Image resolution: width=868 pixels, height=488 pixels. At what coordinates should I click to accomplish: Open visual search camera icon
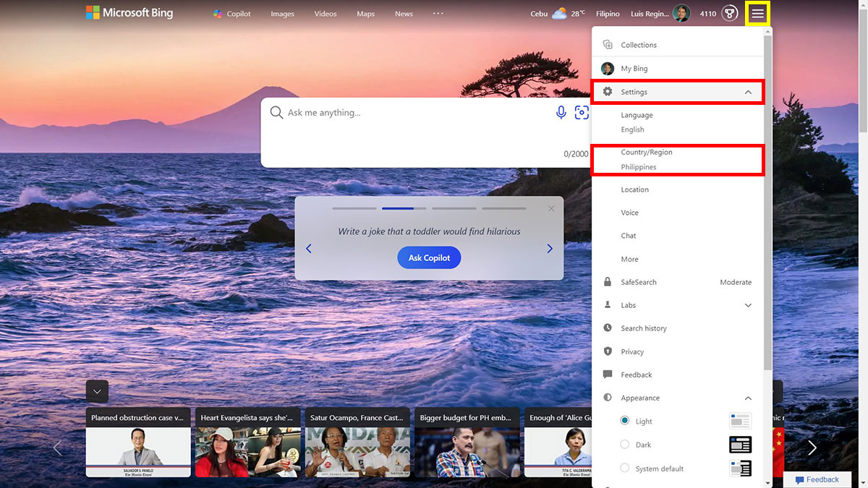582,112
